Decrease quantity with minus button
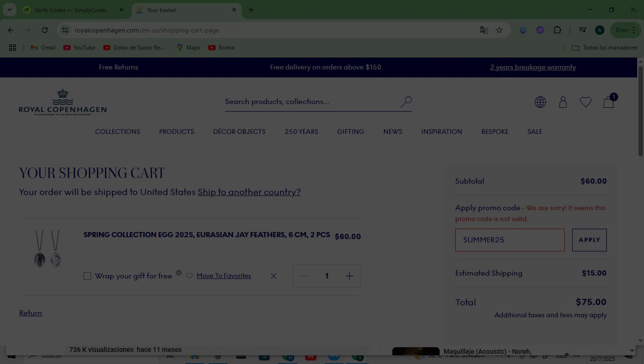 [304, 276]
